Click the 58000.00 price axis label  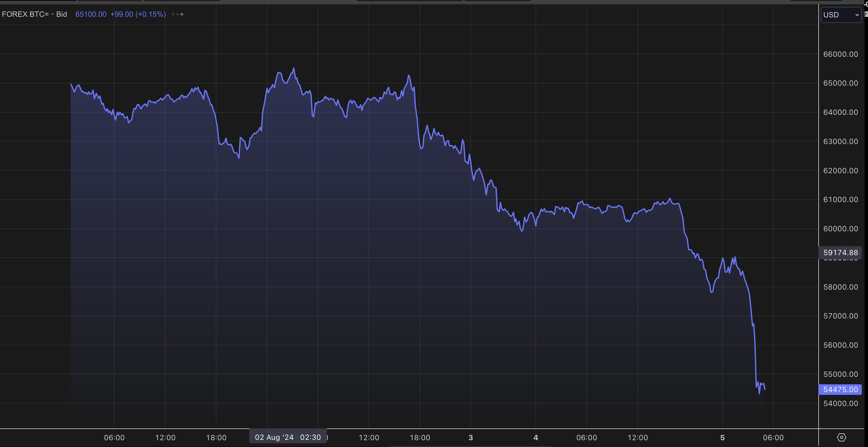pos(840,287)
